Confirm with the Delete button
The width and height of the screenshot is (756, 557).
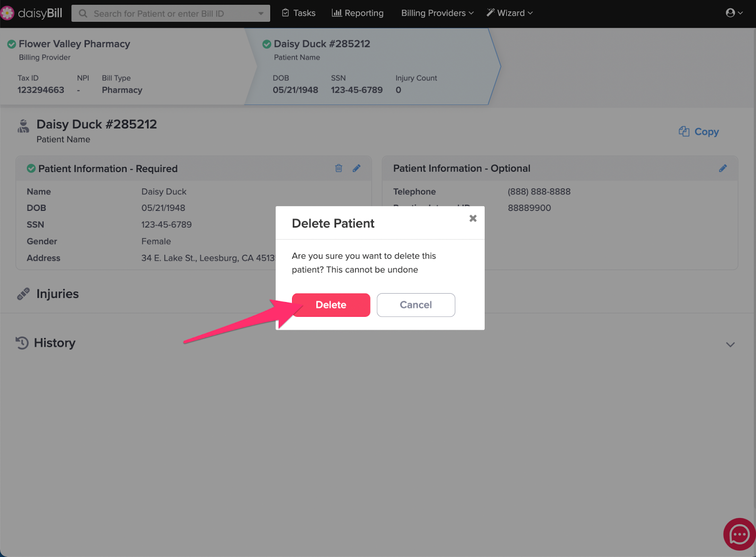click(x=331, y=305)
